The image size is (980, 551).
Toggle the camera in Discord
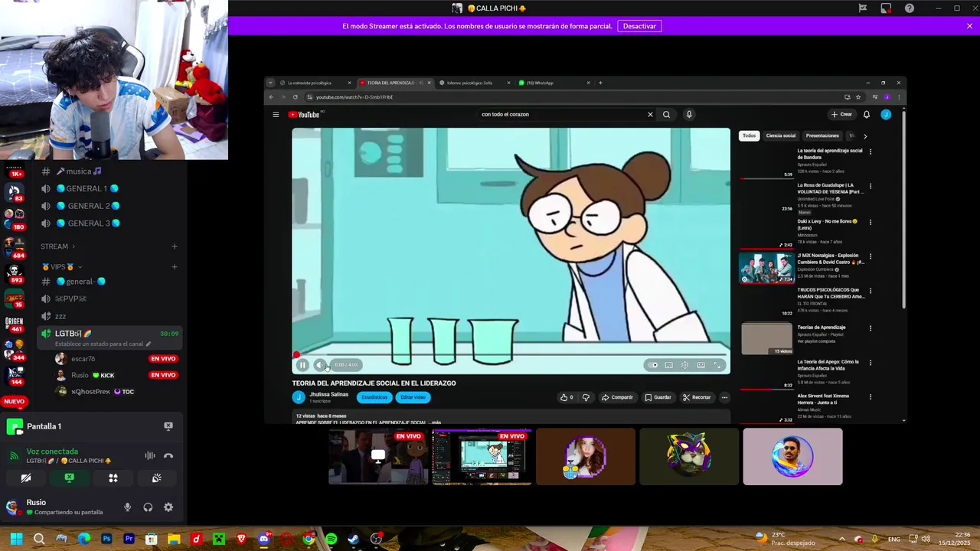coord(26,478)
